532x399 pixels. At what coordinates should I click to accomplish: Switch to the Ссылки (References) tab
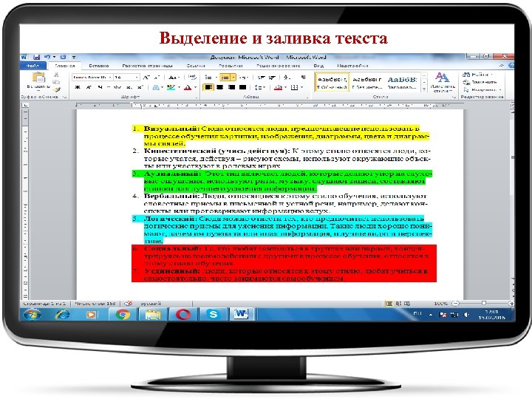pyautogui.click(x=196, y=66)
